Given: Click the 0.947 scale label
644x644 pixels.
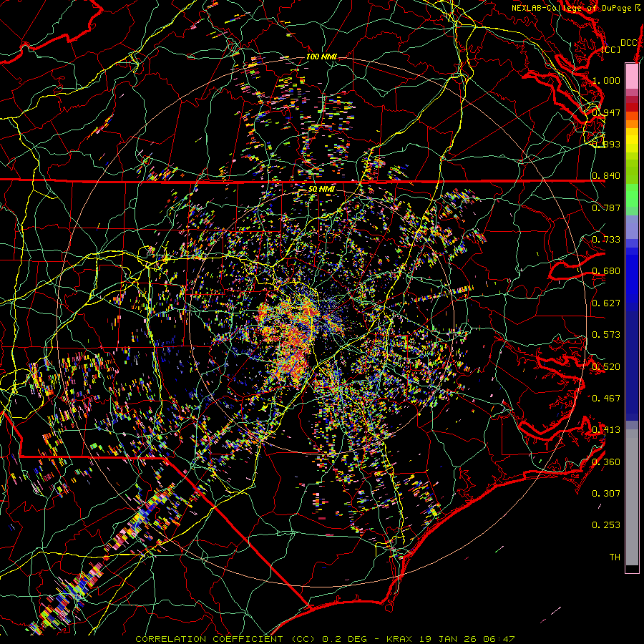Looking at the screenshot, I should (x=606, y=112).
